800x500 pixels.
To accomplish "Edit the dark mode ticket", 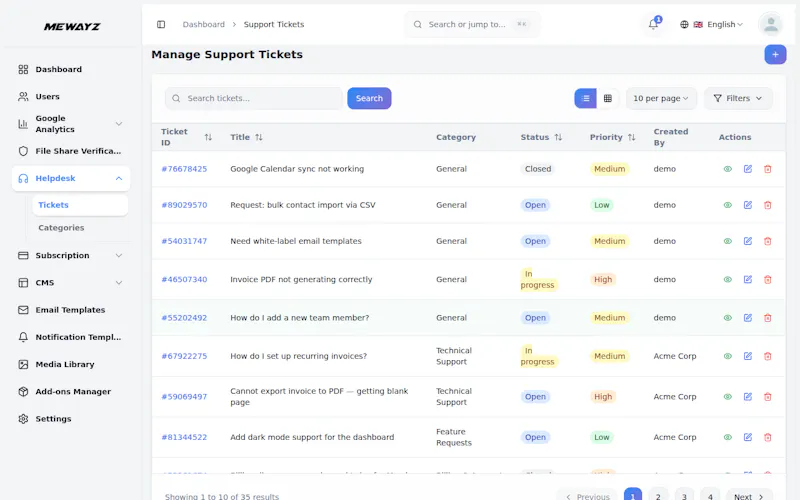I will pos(747,437).
